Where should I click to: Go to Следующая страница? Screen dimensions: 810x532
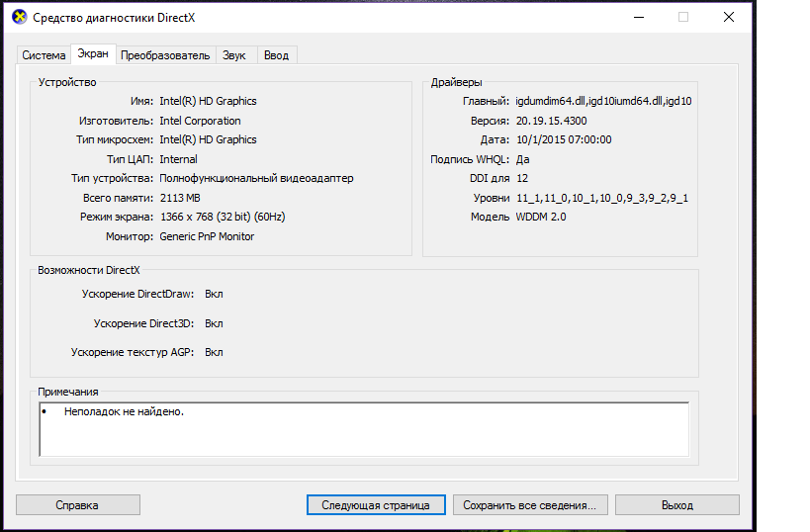pos(376,505)
